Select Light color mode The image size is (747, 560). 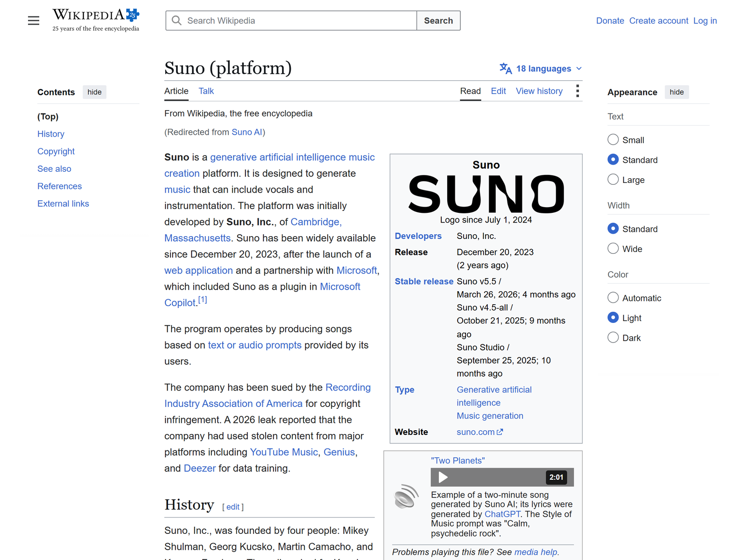613,317
